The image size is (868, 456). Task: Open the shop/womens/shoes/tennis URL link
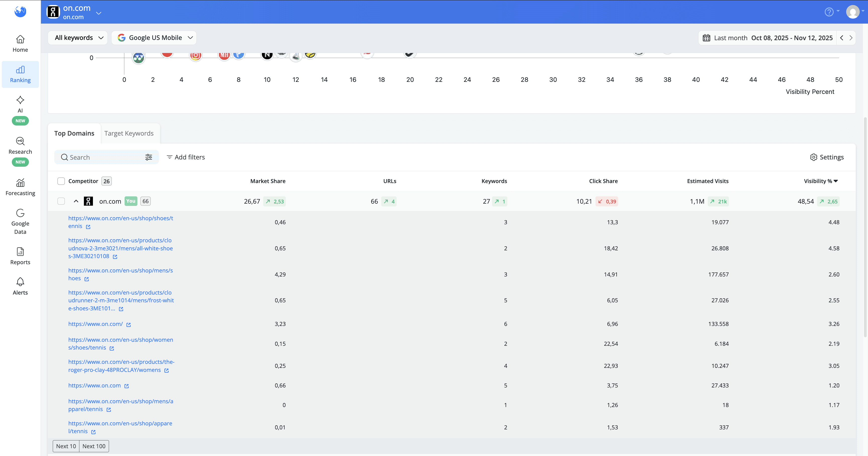tap(121, 344)
